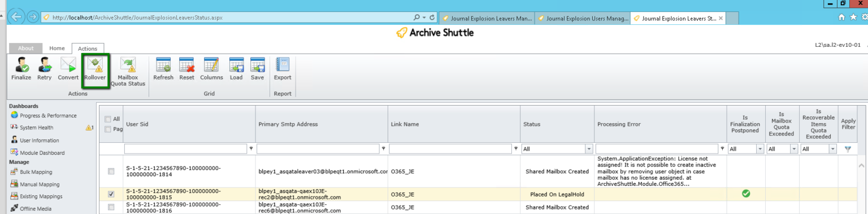Open the Columns chooser

(x=211, y=69)
